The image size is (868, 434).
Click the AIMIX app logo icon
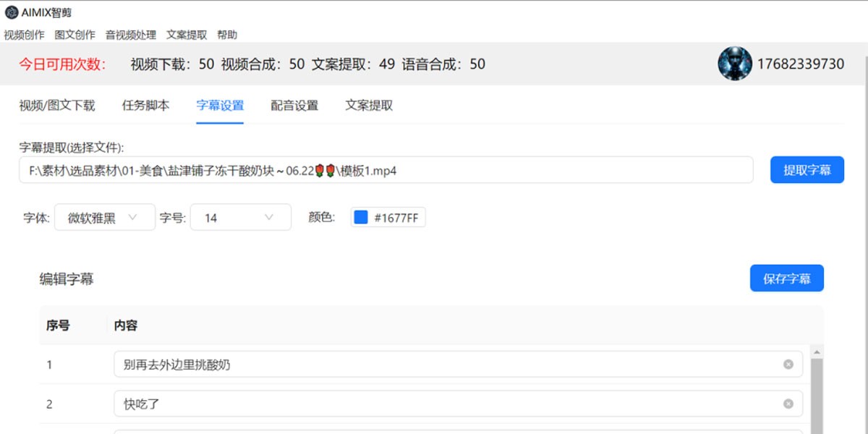11,12
